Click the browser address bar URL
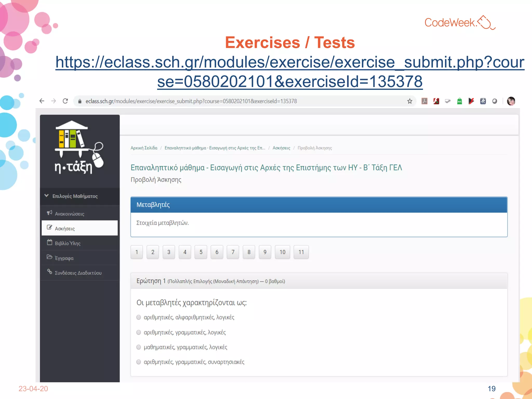 pyautogui.click(x=191, y=101)
